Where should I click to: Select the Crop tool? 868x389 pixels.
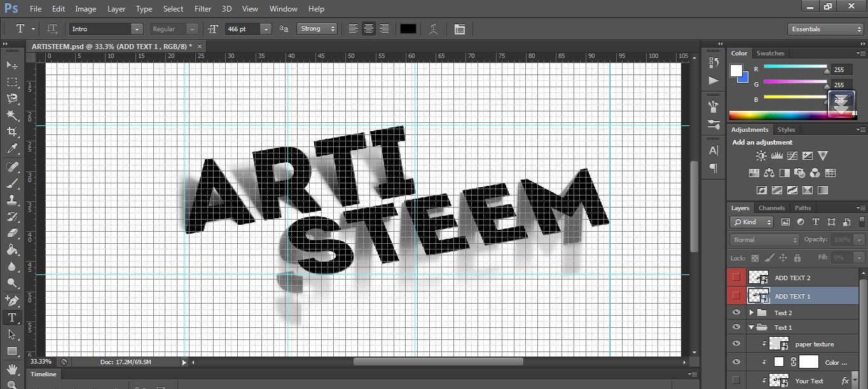coord(12,132)
